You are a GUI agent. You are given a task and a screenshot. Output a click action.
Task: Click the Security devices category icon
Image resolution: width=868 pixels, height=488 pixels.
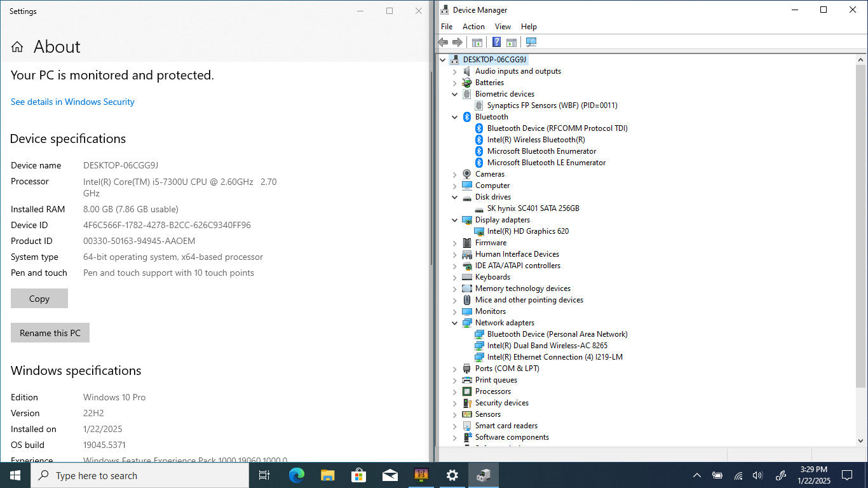467,403
